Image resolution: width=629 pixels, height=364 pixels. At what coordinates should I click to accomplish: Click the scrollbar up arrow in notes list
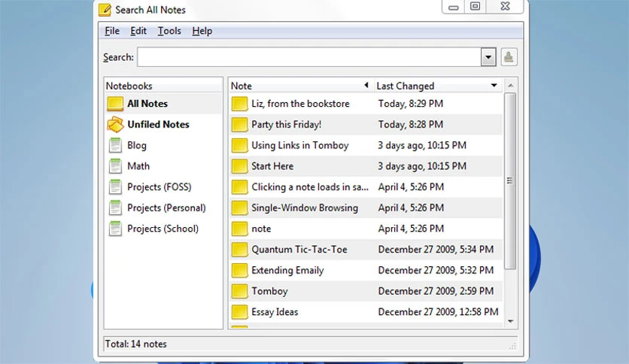point(510,85)
